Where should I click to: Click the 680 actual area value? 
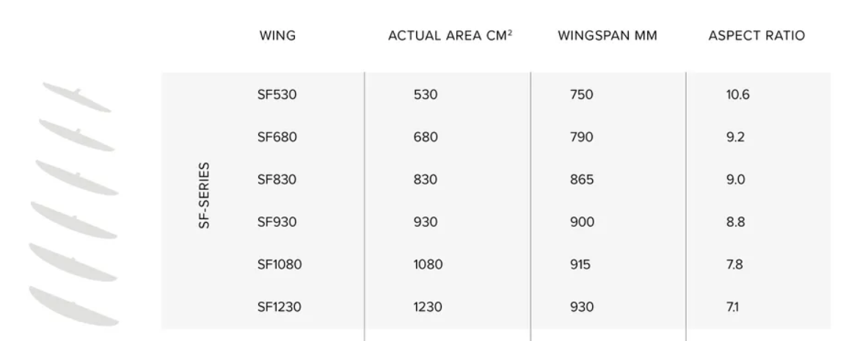[426, 137]
